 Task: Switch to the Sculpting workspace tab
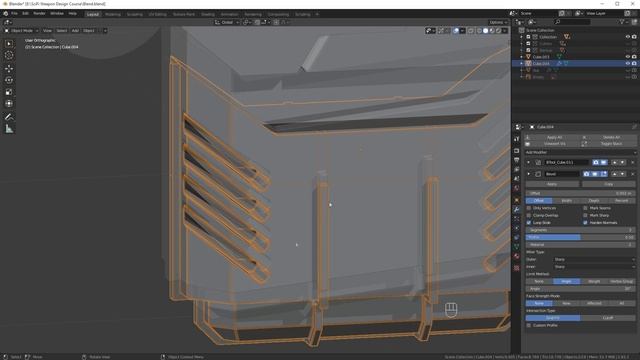coord(134,14)
